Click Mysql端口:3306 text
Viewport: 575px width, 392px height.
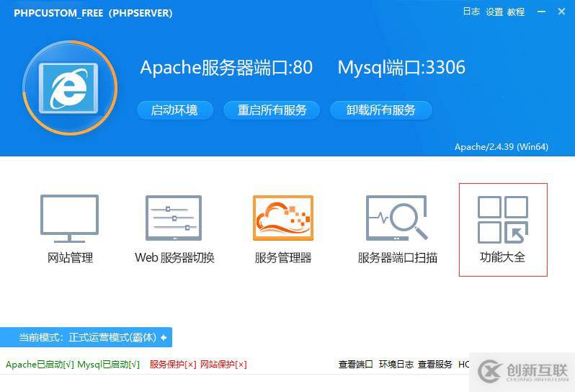pyautogui.click(x=401, y=68)
